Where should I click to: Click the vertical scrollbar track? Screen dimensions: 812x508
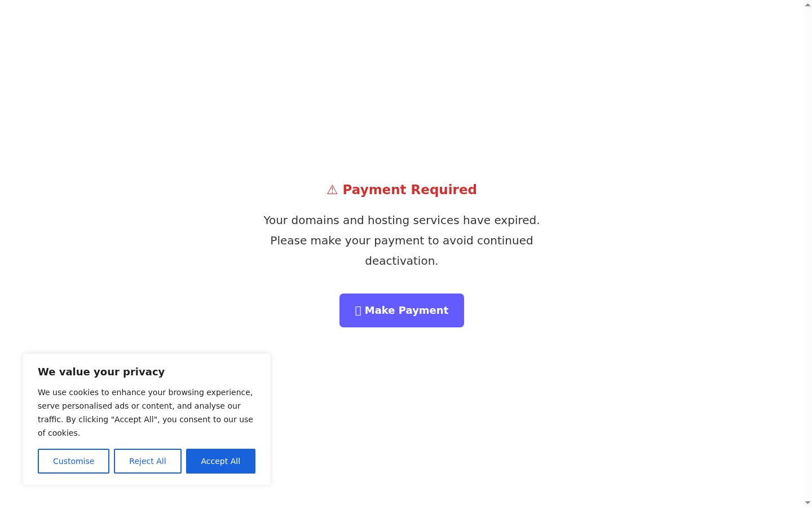[807, 254]
